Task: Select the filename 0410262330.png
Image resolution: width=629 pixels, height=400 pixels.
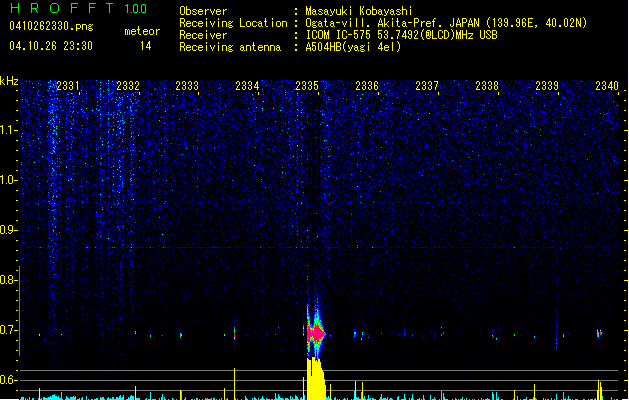Action: pyautogui.click(x=51, y=26)
